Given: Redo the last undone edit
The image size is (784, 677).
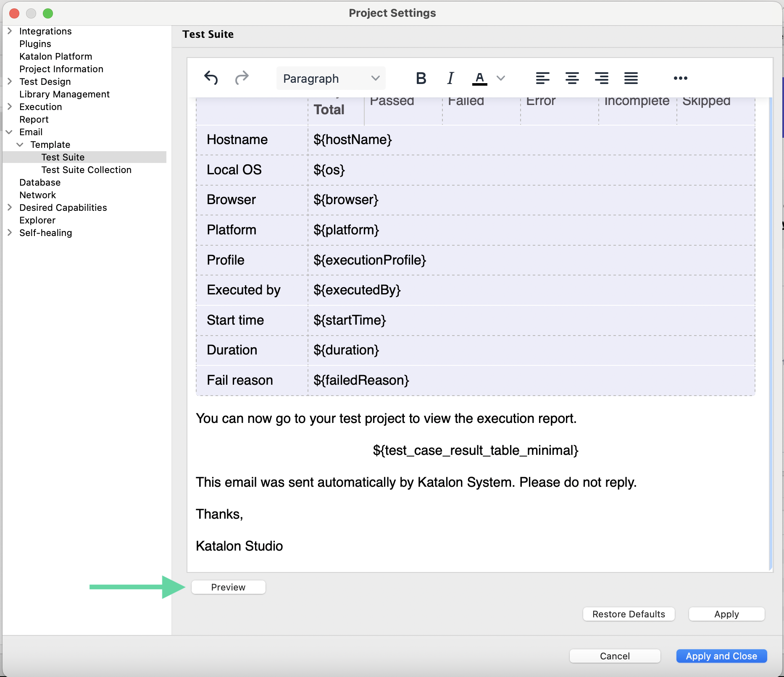Looking at the screenshot, I should [242, 78].
